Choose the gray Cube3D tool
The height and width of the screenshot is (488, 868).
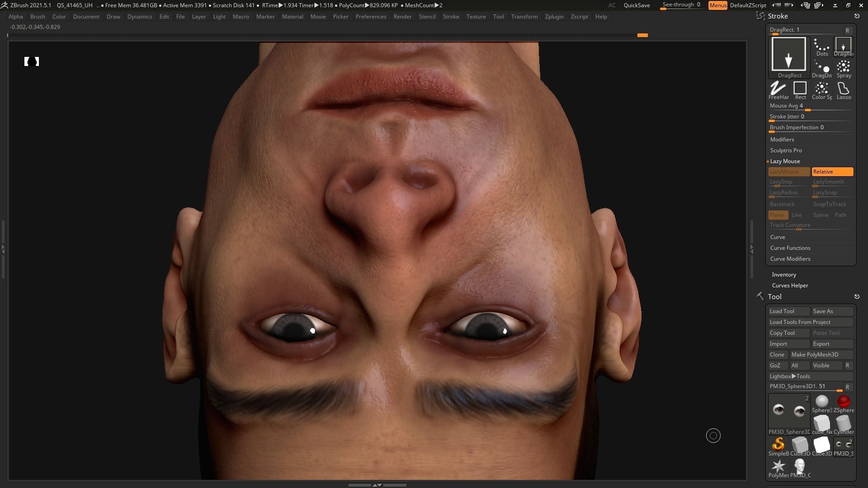(800, 447)
